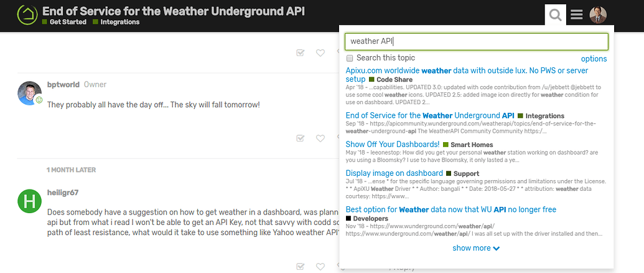Image resolution: width=644 pixels, height=273 pixels.
Task: Focus the search field containing weather API
Action: pos(477,42)
